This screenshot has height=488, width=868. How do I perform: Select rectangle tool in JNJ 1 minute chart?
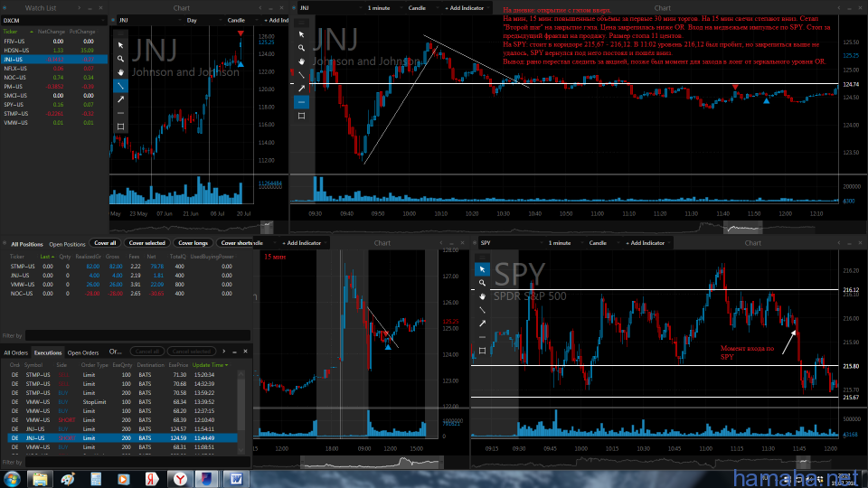click(301, 116)
